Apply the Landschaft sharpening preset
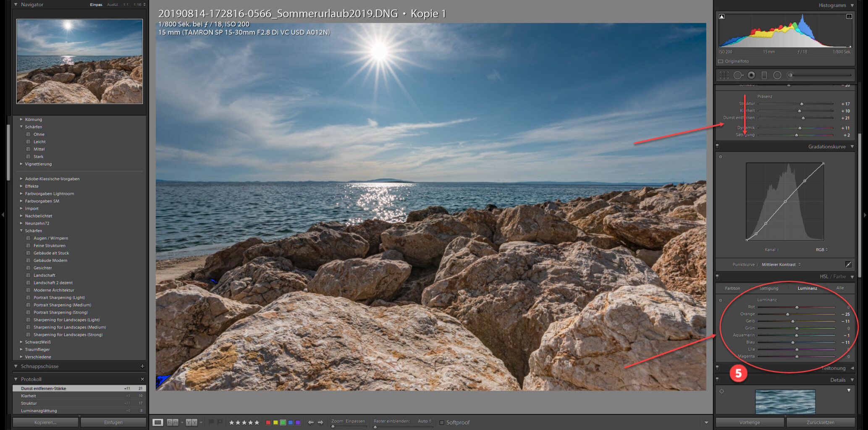The image size is (868, 430). point(44,275)
